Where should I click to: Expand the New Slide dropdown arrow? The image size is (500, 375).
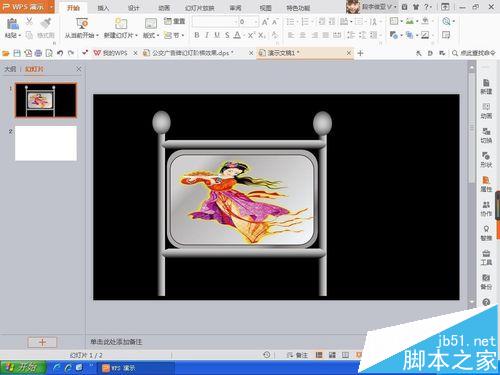(137, 35)
